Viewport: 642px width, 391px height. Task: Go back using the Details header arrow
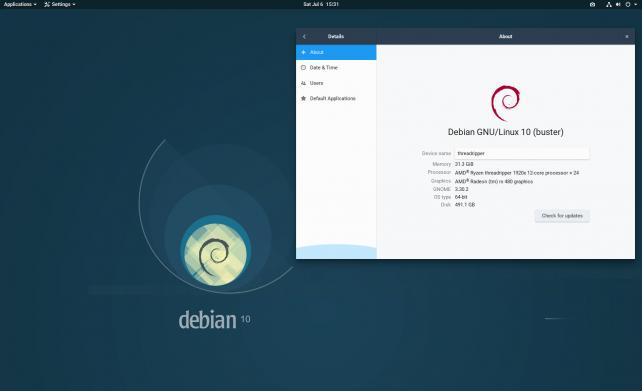(304, 36)
